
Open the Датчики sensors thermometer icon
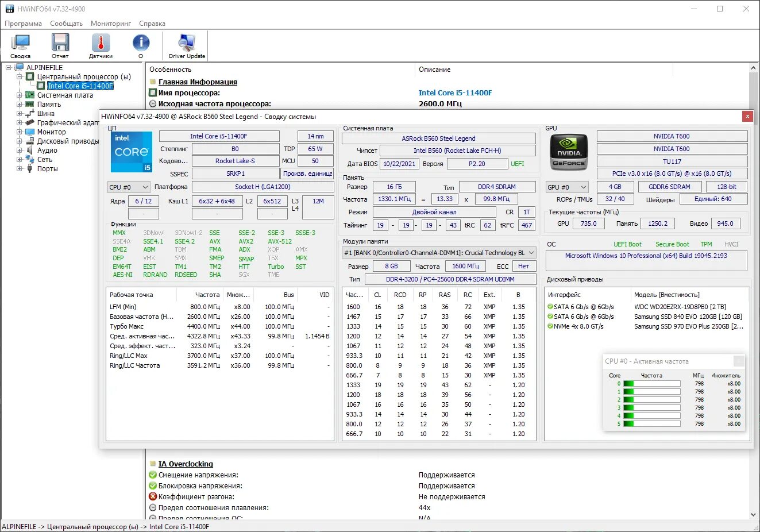coord(101,46)
